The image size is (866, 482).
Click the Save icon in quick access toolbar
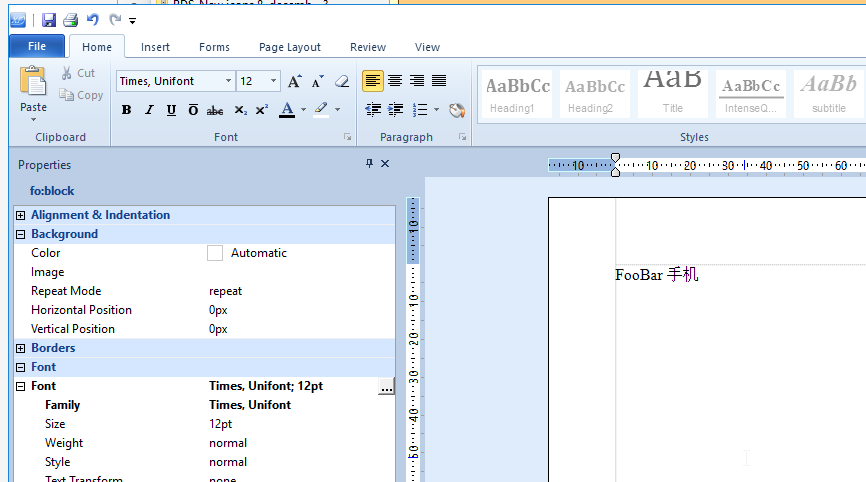pyautogui.click(x=49, y=20)
